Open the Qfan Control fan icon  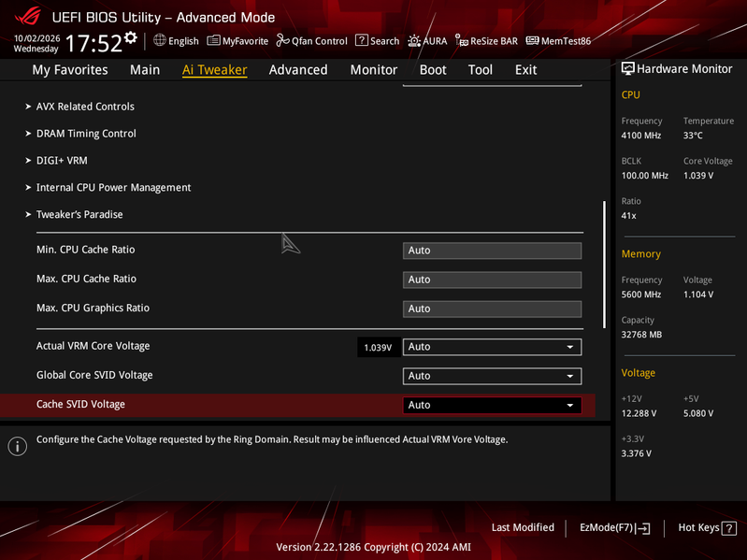(x=282, y=40)
